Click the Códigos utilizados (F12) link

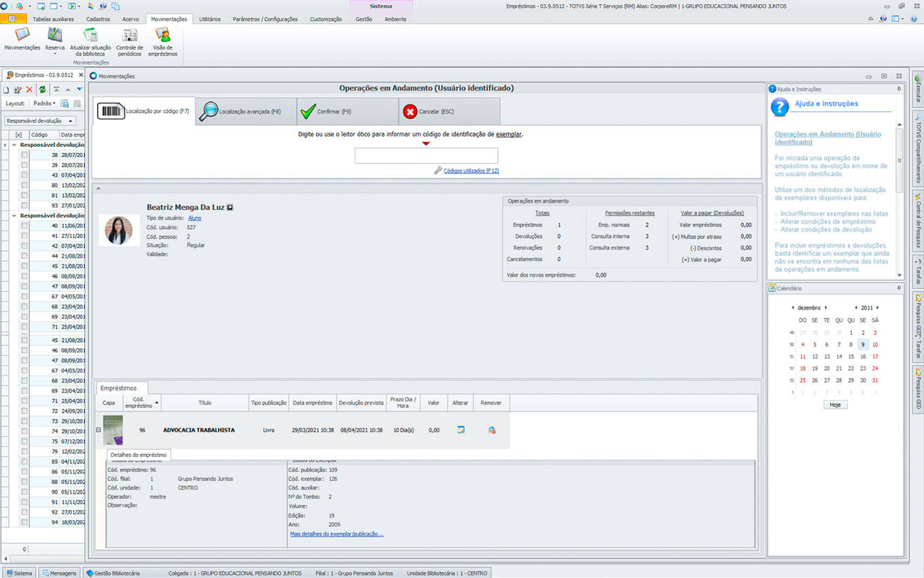[x=471, y=171]
